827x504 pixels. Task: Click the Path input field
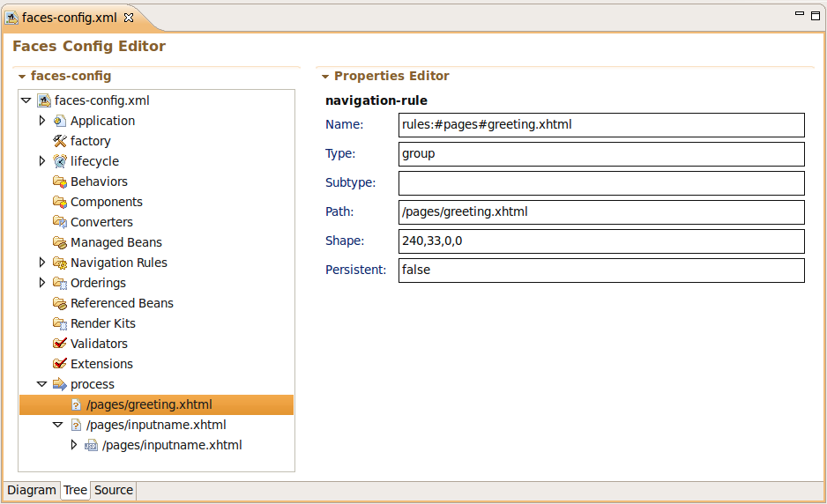(601, 212)
